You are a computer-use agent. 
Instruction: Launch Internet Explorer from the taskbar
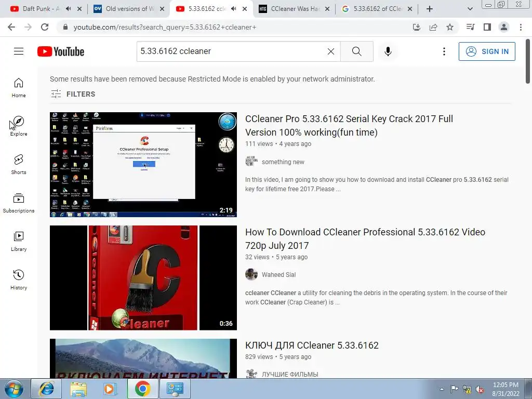coord(46,389)
